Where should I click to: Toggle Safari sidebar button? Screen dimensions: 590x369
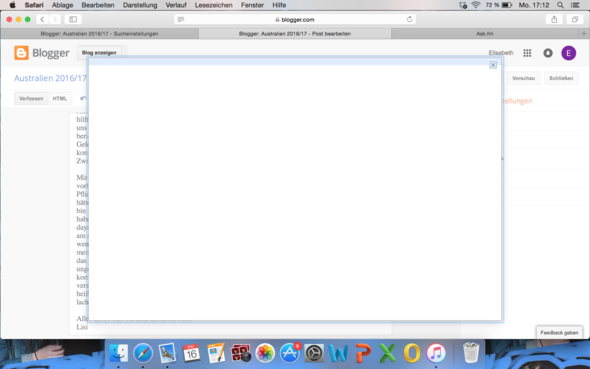tap(73, 19)
